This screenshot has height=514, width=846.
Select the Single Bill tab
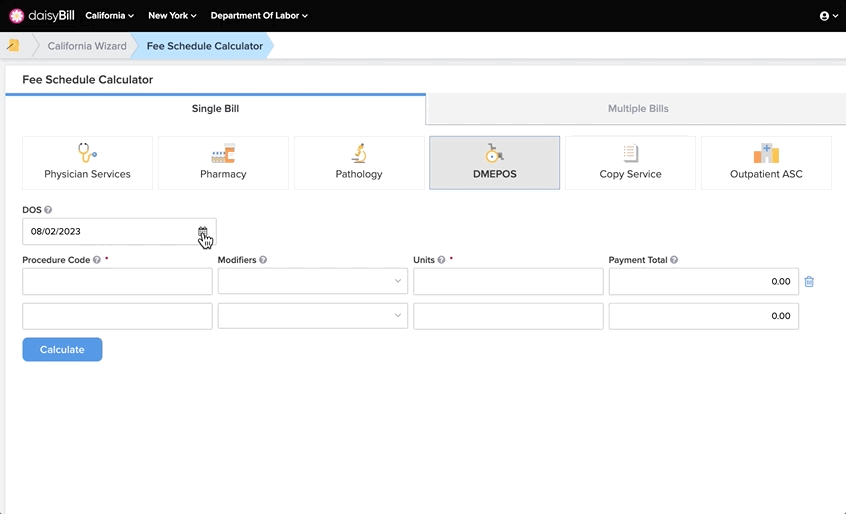tap(215, 108)
